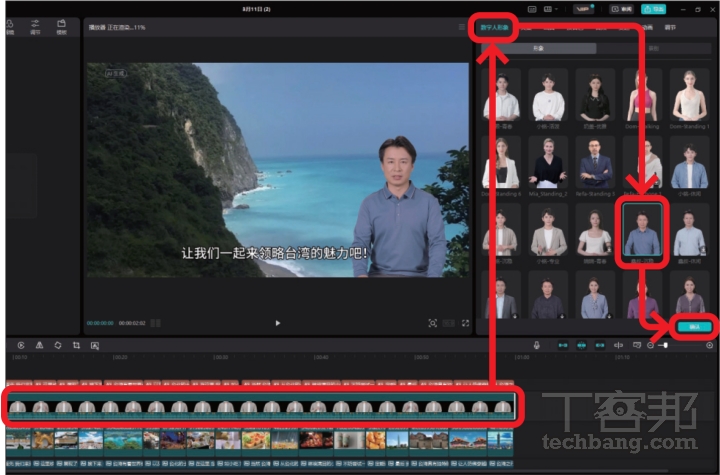This screenshot has width=720, height=475.
Task: Open the 模板 template icon in top-left toolbar
Action: (x=62, y=27)
